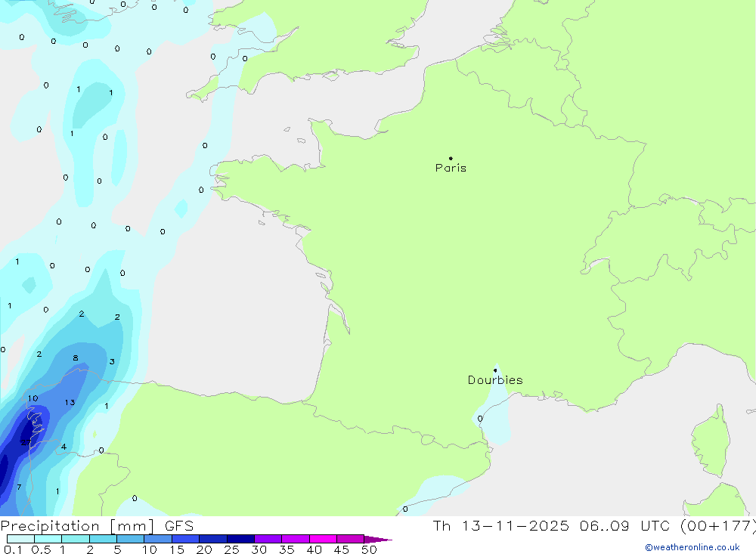Click the over-50 legend arrow tip
This screenshot has height=554, width=756.
tap(377, 540)
